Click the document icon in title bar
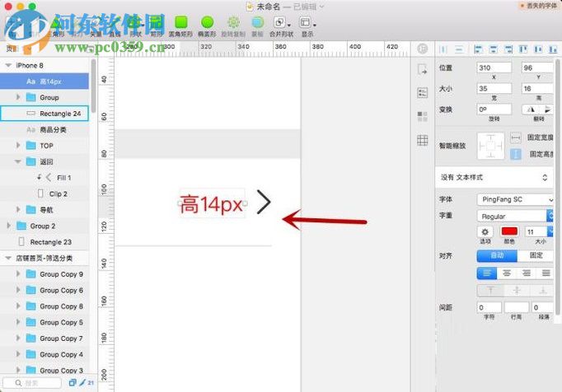 pos(250,7)
